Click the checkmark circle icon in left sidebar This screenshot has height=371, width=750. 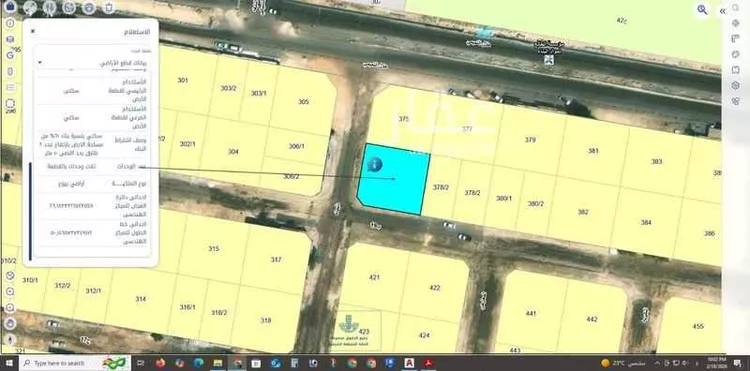pyautogui.click(x=10, y=276)
